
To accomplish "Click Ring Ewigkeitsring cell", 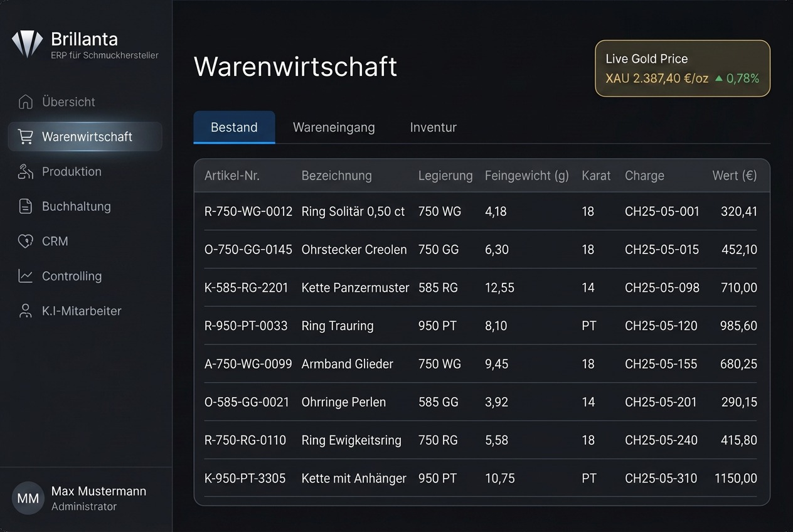I will tap(351, 440).
